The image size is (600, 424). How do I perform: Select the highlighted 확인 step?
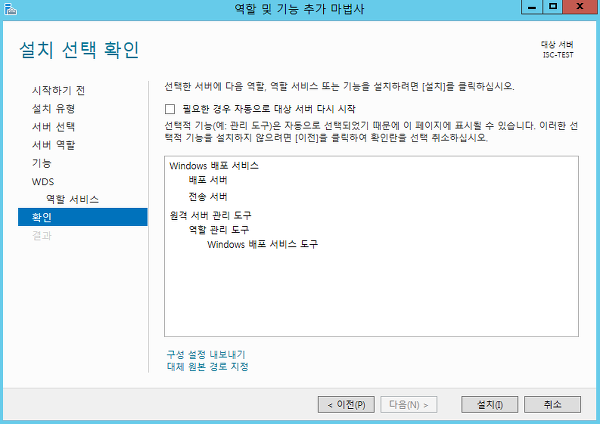83,217
